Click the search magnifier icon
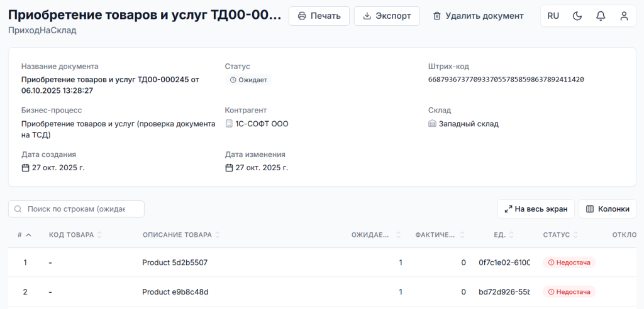Image resolution: width=644 pixels, height=309 pixels. pos(18,209)
